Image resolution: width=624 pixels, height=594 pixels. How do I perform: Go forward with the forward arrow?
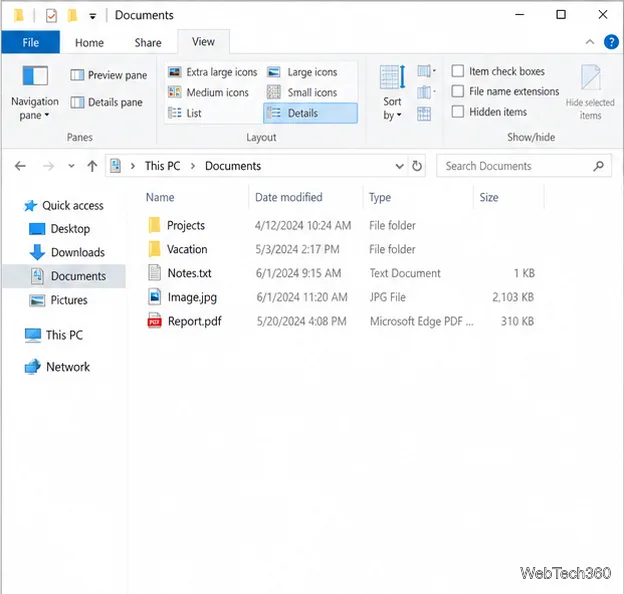click(48, 166)
